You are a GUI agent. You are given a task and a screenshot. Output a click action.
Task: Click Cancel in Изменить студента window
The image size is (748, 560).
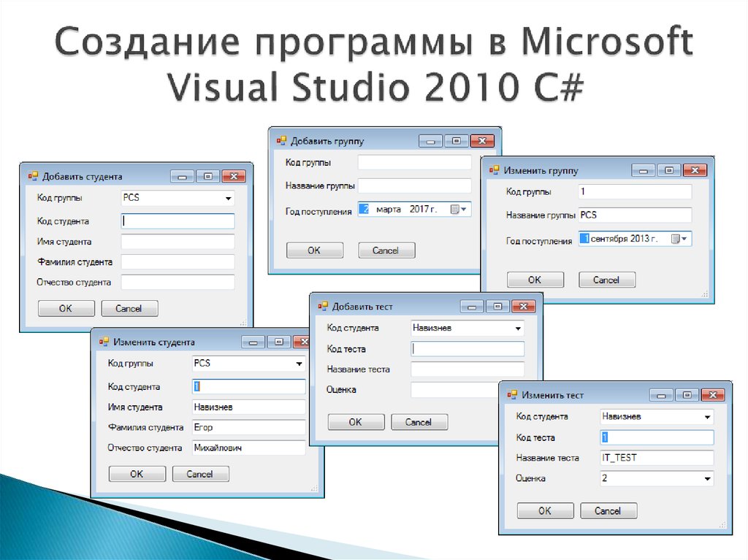coord(200,474)
